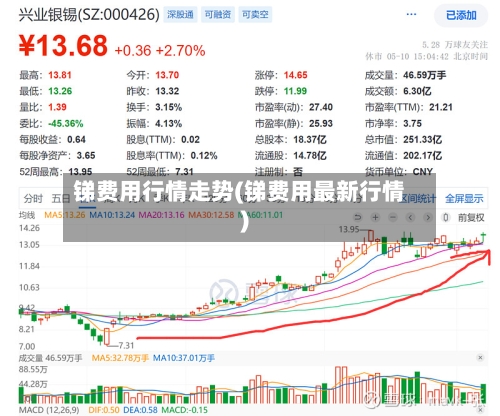Image resolution: width=500 pixels, height=416 pixels.
Task: Click the 每股净资产 value 3.65
Action: tap(86, 156)
